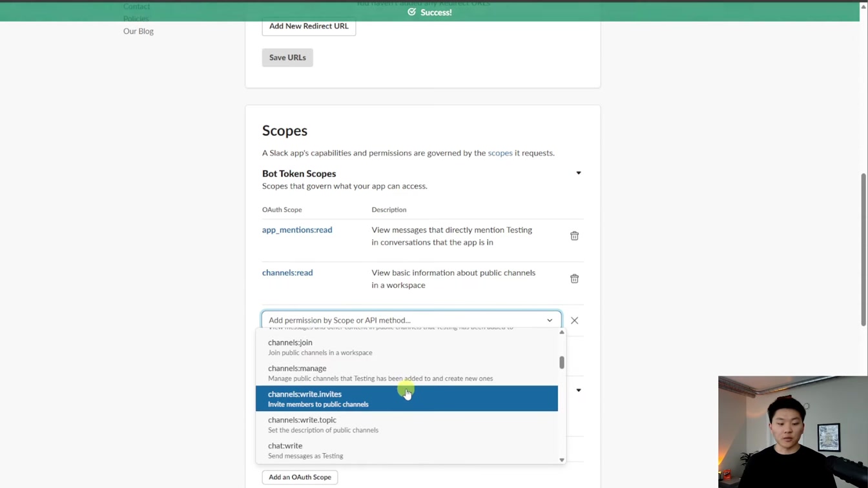Viewport: 868px width, 488px height.
Task: Close the add permission field with X
Action: (x=574, y=320)
